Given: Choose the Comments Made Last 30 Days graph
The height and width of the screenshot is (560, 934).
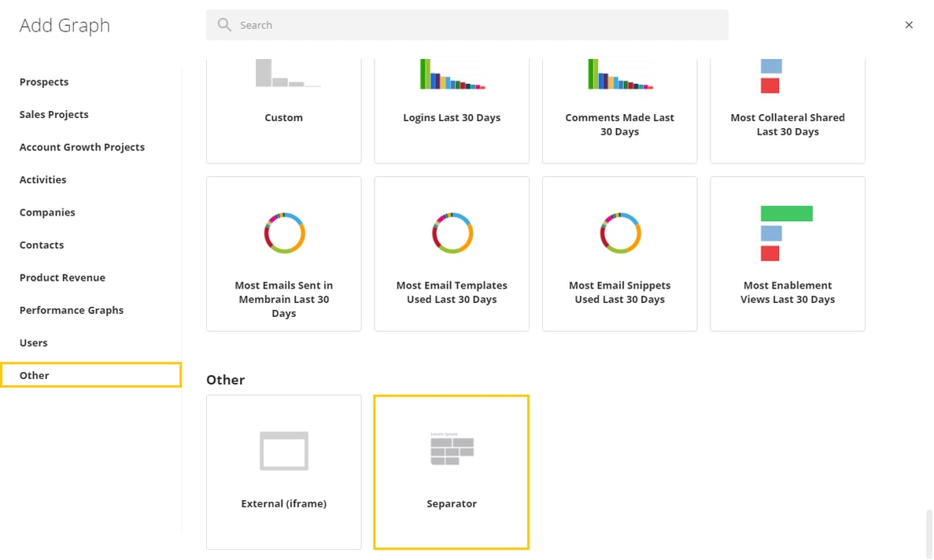Looking at the screenshot, I should click(x=619, y=102).
